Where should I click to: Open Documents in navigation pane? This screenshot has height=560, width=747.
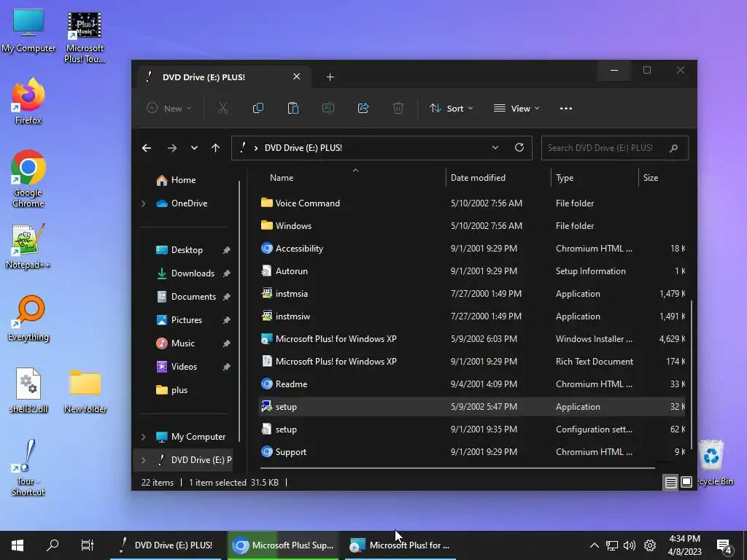click(x=193, y=297)
